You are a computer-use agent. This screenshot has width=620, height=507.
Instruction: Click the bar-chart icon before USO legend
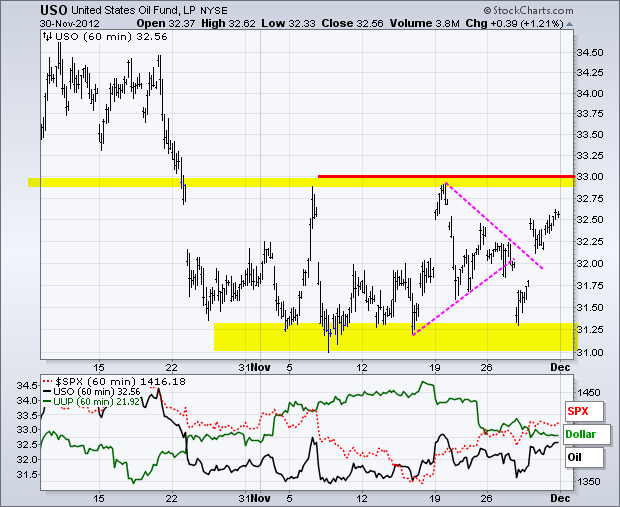pyautogui.click(x=47, y=37)
